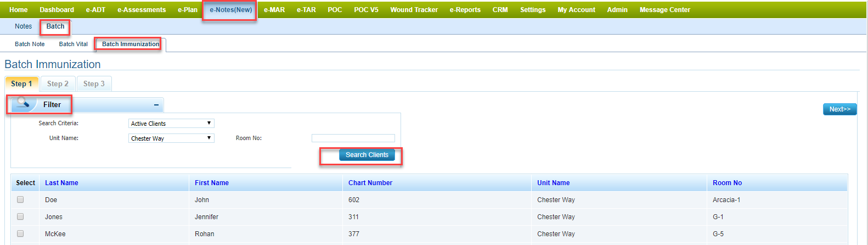Switch to the Batch Vital tab

pos(73,44)
